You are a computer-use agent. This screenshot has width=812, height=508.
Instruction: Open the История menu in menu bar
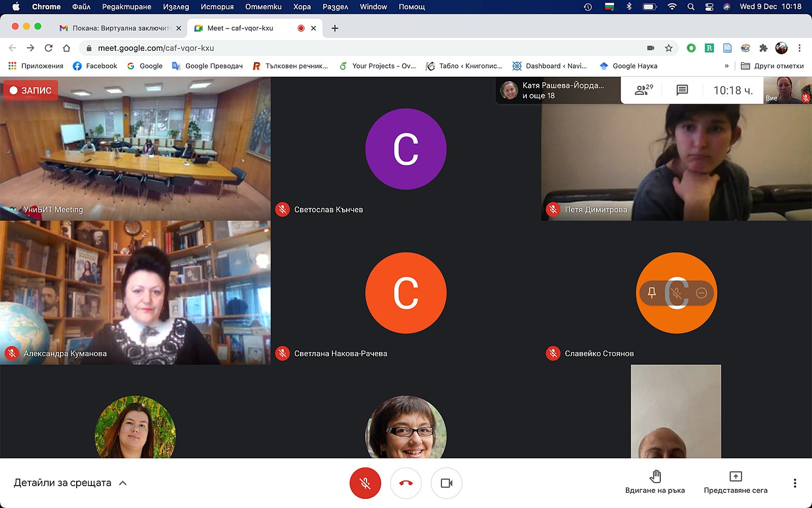217,7
